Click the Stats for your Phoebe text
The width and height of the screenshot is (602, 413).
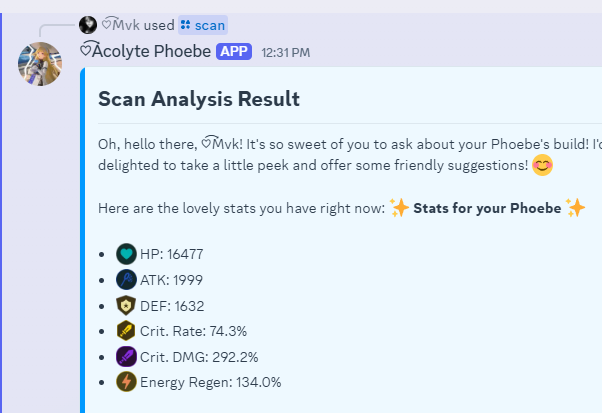(x=486, y=208)
